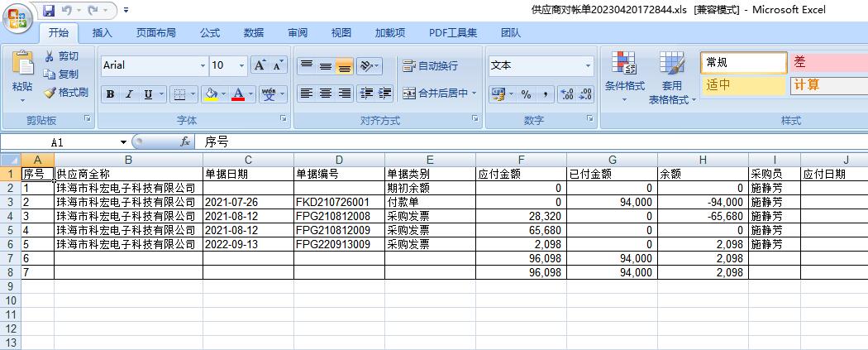The height and width of the screenshot is (350, 868).
Task: Open the Formulas (公式) ribbon tab
Action: coord(210,33)
